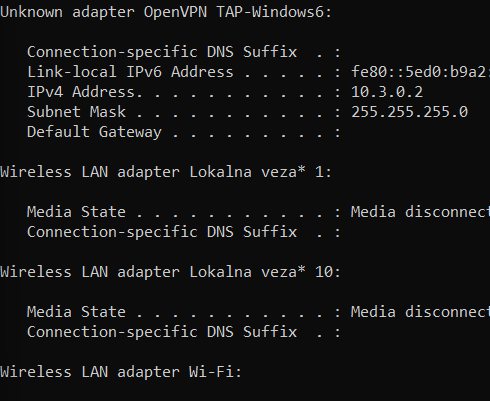
Task: Click the Subnet Mask label
Action: (x=76, y=112)
